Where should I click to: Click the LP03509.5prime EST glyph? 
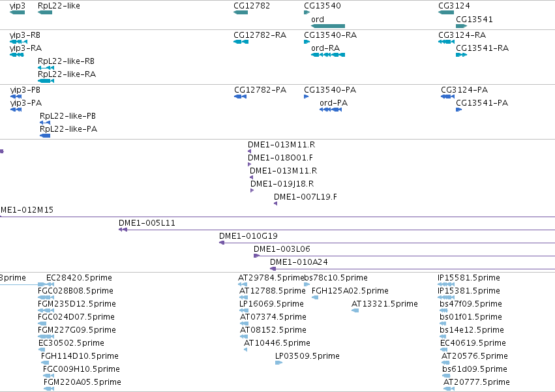(x=279, y=362)
